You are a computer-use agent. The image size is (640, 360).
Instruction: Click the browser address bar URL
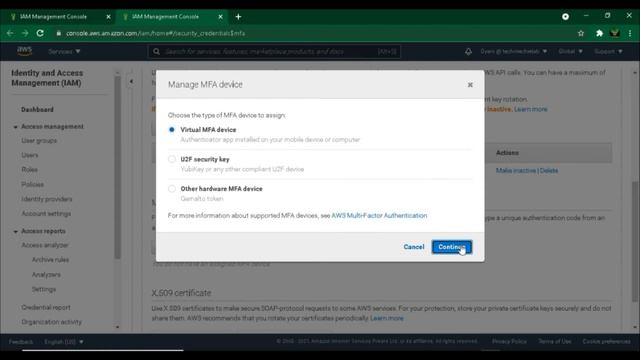click(156, 33)
